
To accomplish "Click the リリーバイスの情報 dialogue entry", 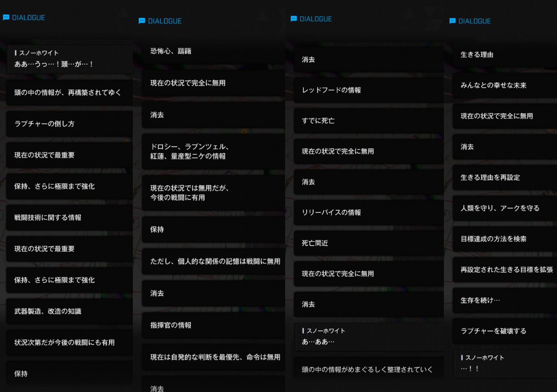I will point(369,213).
